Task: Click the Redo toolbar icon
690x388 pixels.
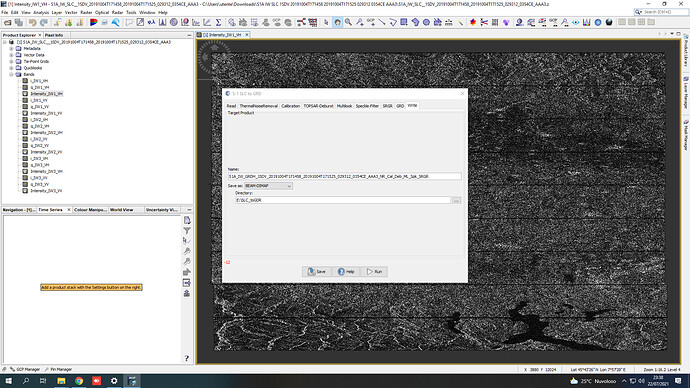Action: [x=44, y=22]
